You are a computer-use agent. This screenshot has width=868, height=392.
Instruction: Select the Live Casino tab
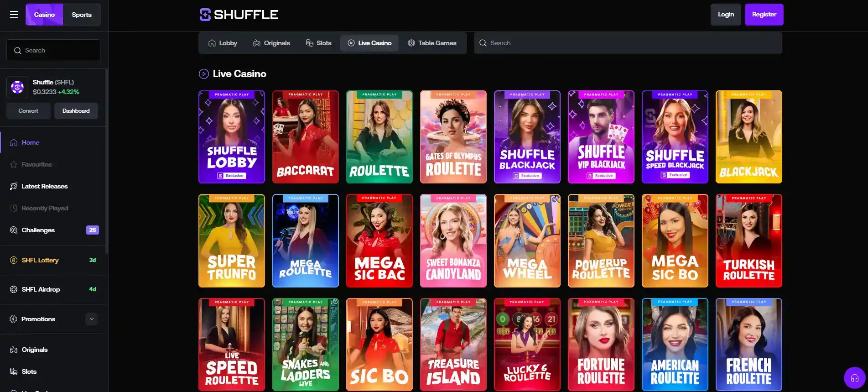click(x=369, y=43)
